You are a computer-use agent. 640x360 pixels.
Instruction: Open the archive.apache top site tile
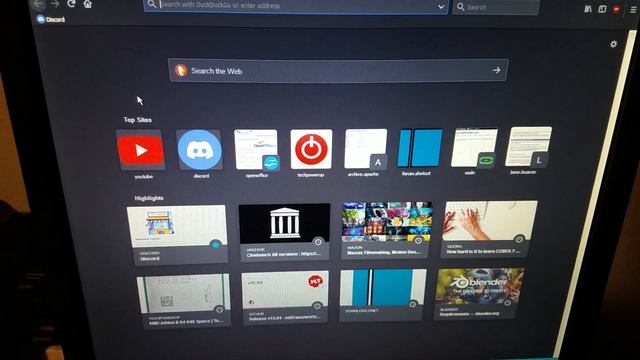[x=366, y=149]
